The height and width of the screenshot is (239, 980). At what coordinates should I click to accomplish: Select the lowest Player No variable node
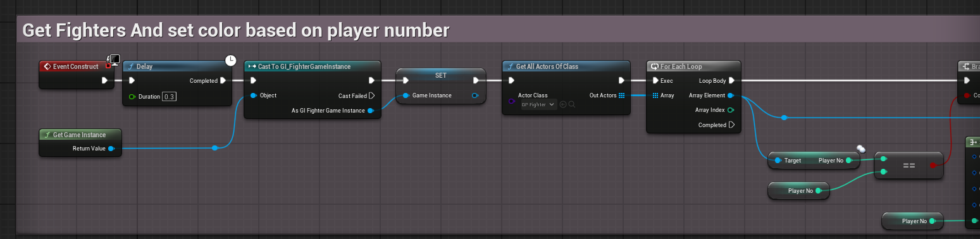click(912, 221)
